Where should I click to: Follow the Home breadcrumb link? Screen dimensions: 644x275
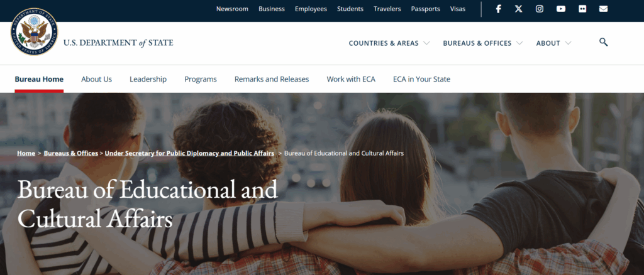[x=26, y=153]
